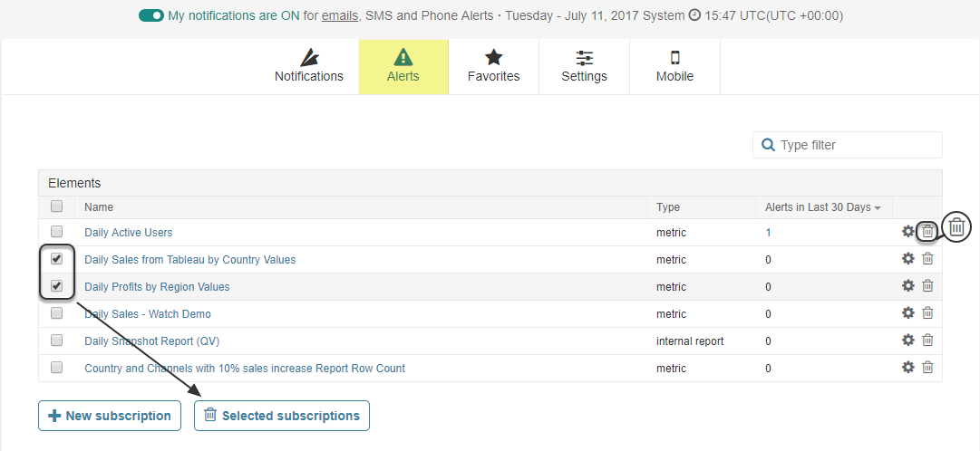Open the emails link in notification banner
This screenshot has width=980, height=451.
click(x=340, y=15)
